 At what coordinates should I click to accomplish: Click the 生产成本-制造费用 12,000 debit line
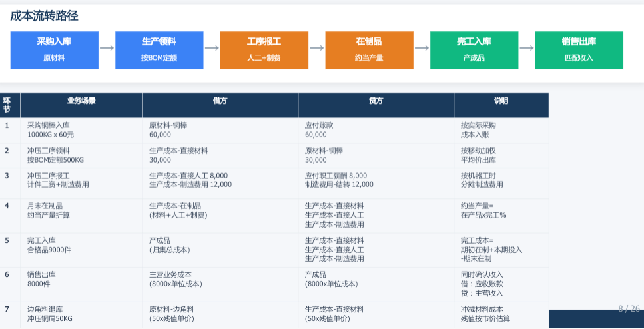(190, 185)
